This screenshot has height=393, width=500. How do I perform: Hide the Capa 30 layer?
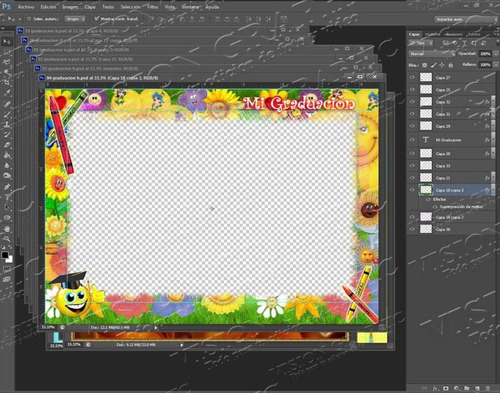pyautogui.click(x=412, y=229)
